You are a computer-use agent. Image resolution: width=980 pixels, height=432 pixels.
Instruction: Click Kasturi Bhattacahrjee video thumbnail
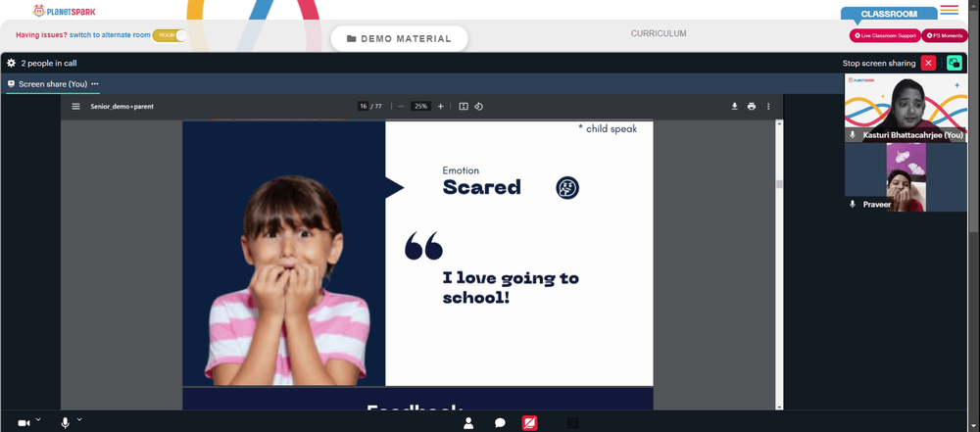pyautogui.click(x=906, y=108)
